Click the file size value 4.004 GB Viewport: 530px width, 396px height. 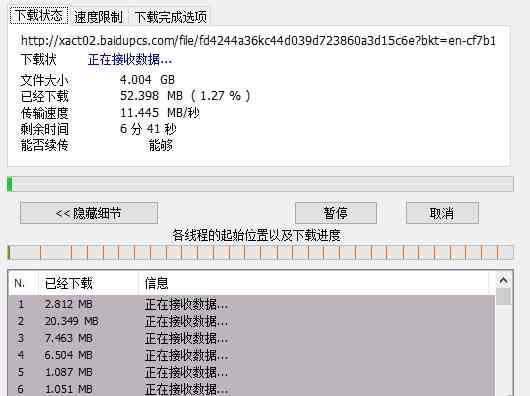[147, 80]
